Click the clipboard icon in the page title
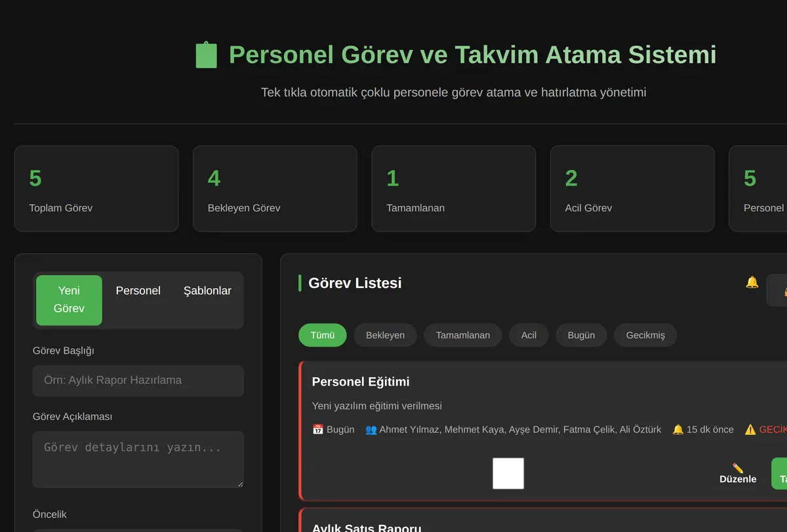787x532 pixels. (207, 55)
